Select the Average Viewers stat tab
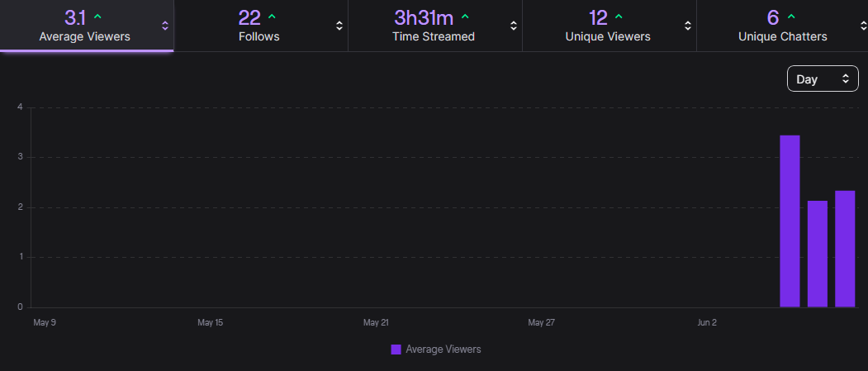This screenshot has width=868, height=371. click(x=87, y=26)
